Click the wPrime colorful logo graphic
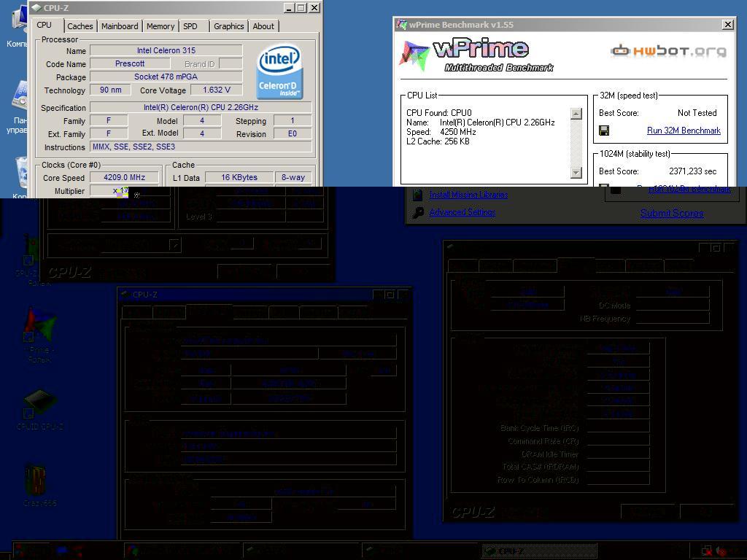 pyautogui.click(x=414, y=55)
